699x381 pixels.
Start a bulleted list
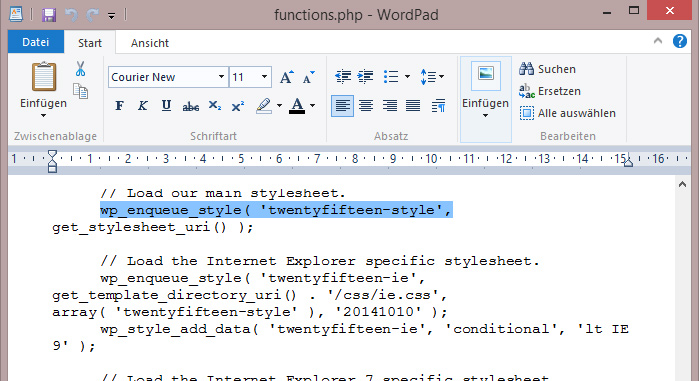tap(391, 77)
